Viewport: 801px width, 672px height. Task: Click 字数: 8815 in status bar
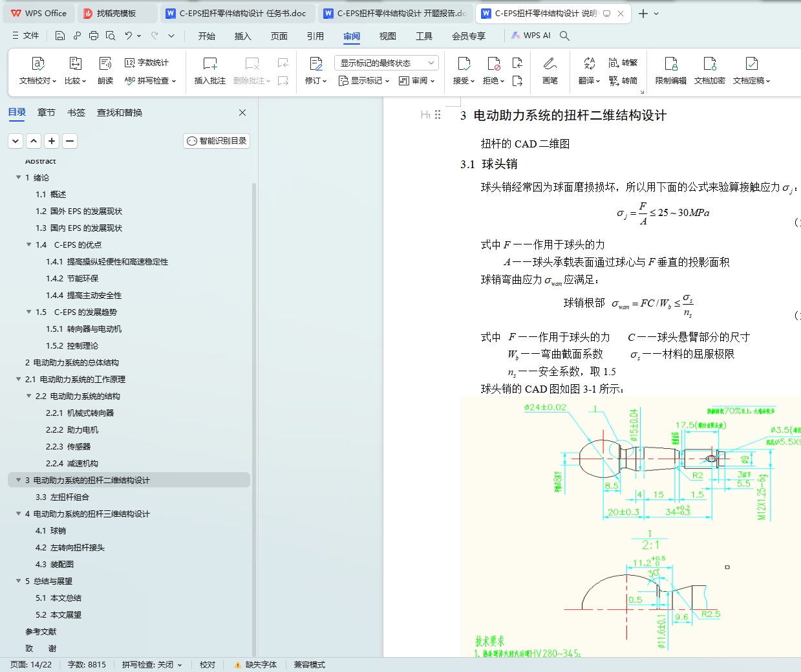pyautogui.click(x=87, y=665)
